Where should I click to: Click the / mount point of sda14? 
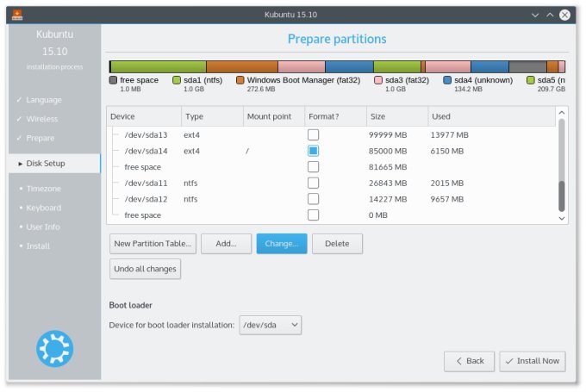247,151
